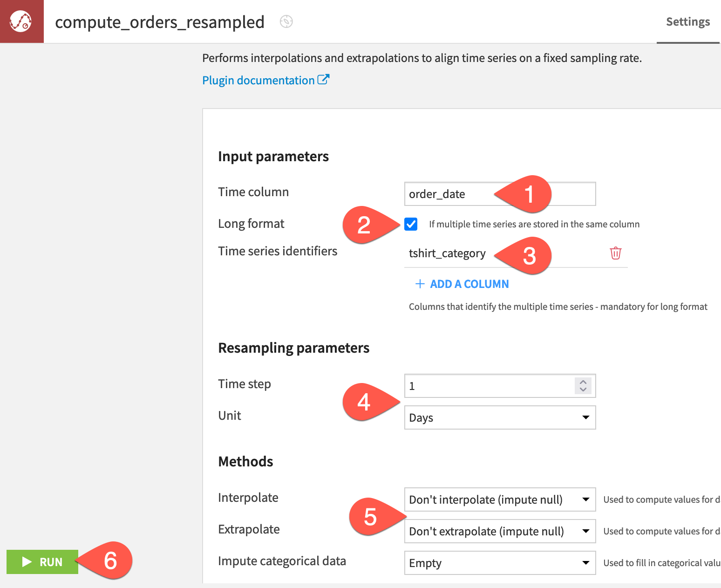Image resolution: width=721 pixels, height=588 pixels.
Task: Open the Impute categorical data dropdown
Action: [x=500, y=563]
